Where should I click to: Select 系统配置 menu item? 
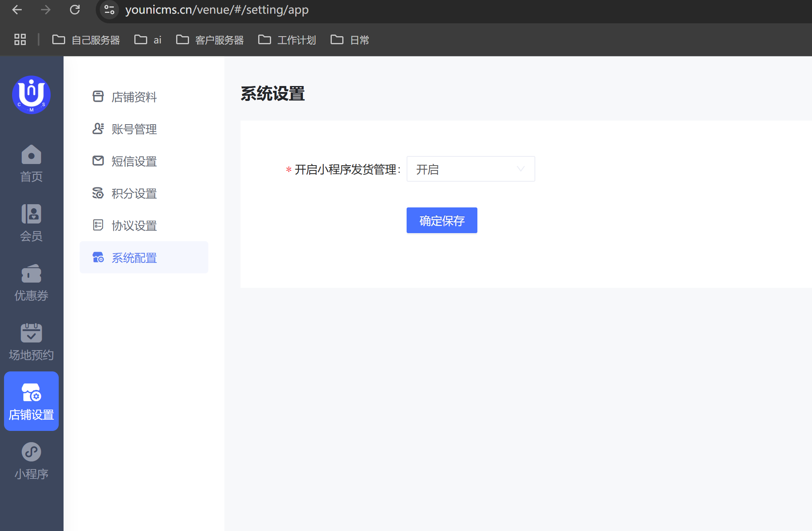pyautogui.click(x=144, y=257)
